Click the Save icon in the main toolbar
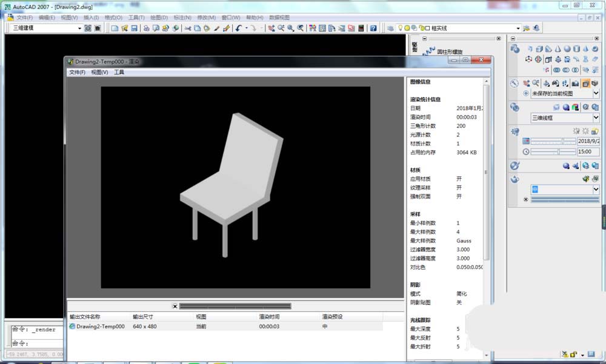 [x=134, y=28]
